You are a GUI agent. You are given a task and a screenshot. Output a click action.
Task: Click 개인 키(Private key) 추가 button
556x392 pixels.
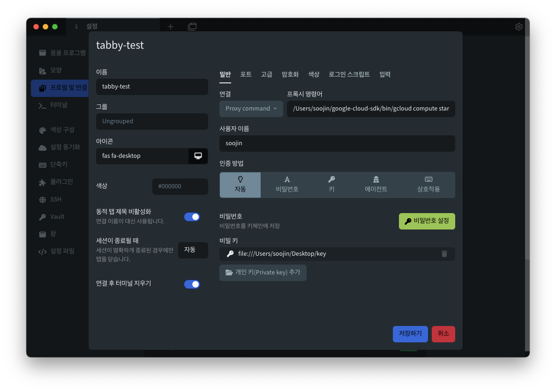pyautogui.click(x=263, y=273)
